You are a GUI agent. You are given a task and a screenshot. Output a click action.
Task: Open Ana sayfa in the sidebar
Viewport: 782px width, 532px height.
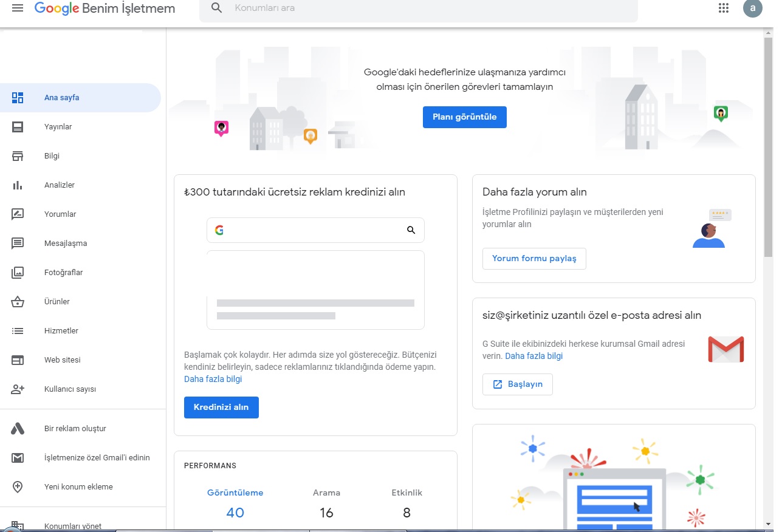point(80,98)
